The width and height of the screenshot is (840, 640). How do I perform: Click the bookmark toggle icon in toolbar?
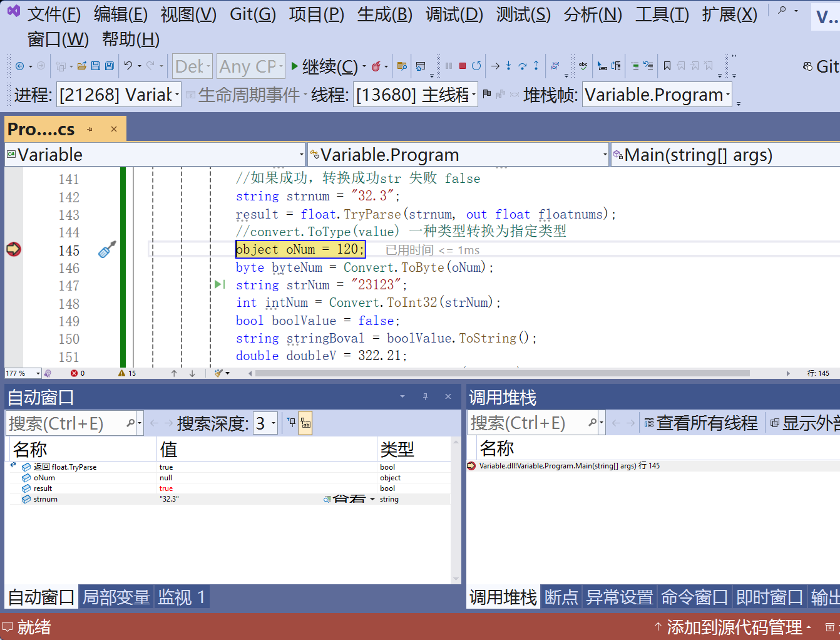tap(667, 66)
